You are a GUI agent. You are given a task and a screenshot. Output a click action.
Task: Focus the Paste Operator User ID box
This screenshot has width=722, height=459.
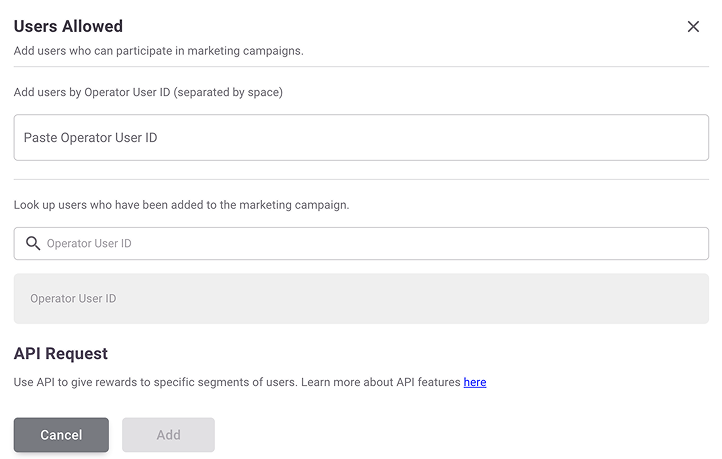[361, 138]
